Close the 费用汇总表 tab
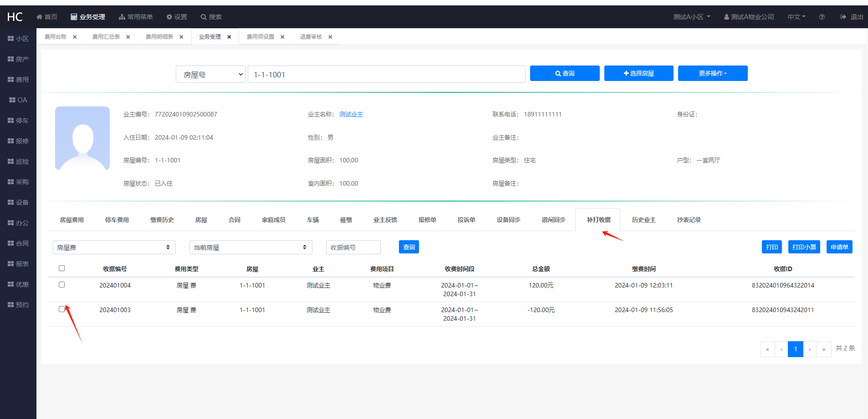This screenshot has width=868, height=419. click(128, 37)
